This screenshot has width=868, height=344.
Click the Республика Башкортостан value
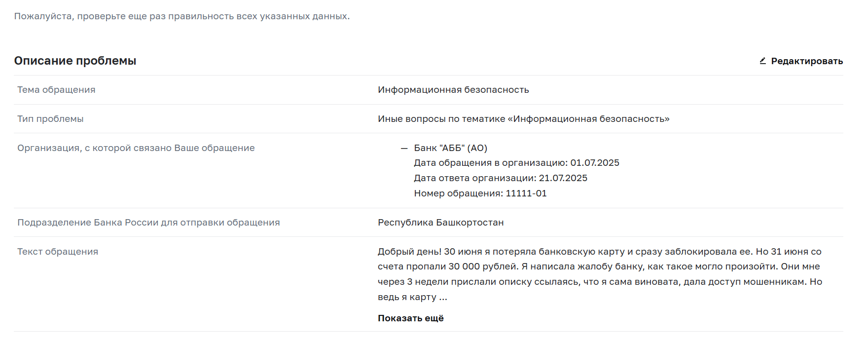(441, 223)
